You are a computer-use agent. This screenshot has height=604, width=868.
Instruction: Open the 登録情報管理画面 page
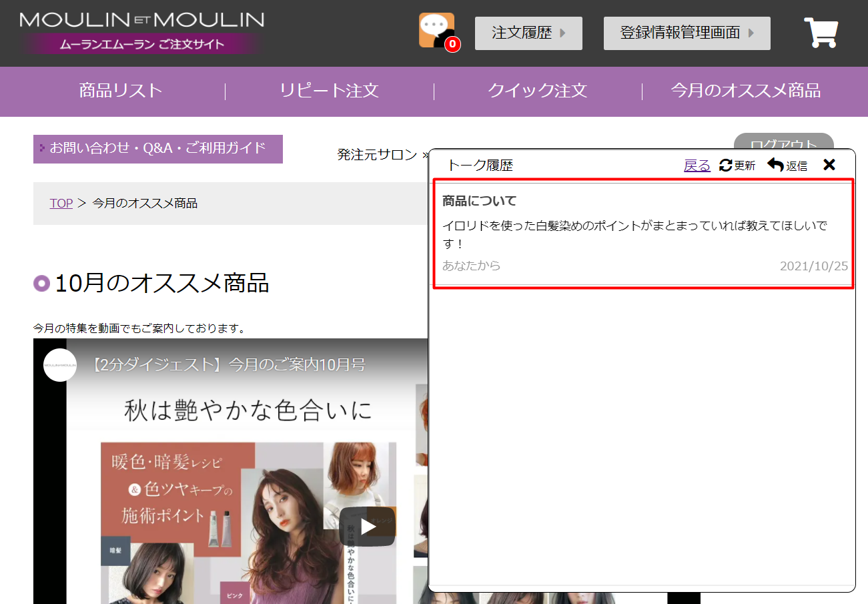687,33
